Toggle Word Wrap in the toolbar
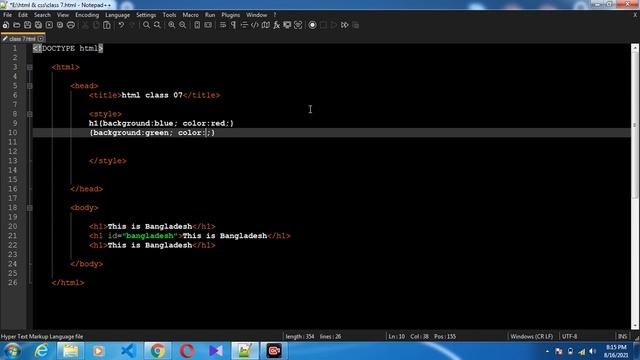The image size is (640, 360). (223, 25)
